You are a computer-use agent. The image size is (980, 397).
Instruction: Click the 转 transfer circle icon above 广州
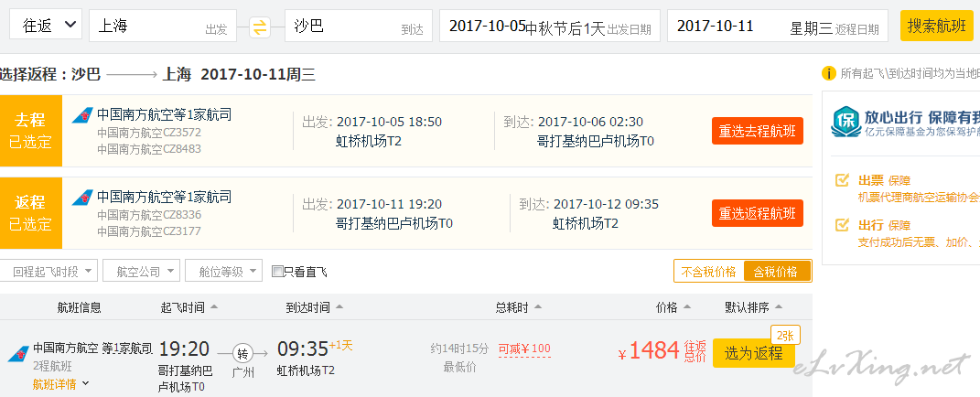click(242, 353)
